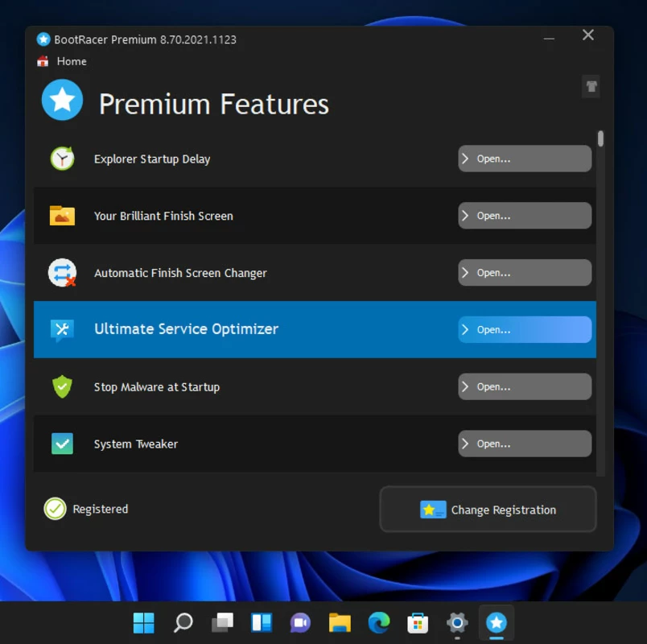Open the Home menu item
This screenshot has width=647, height=644.
(x=72, y=61)
